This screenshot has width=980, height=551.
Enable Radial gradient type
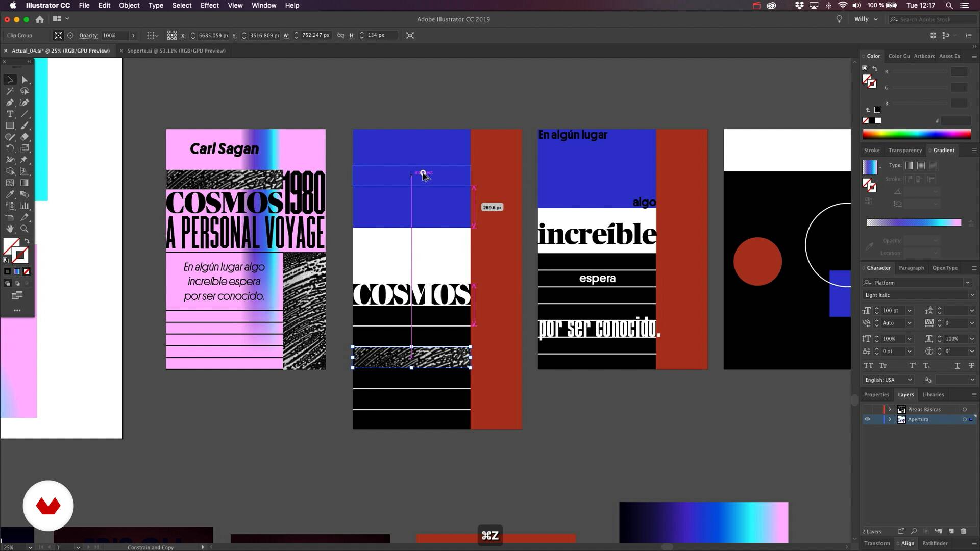coord(921,165)
